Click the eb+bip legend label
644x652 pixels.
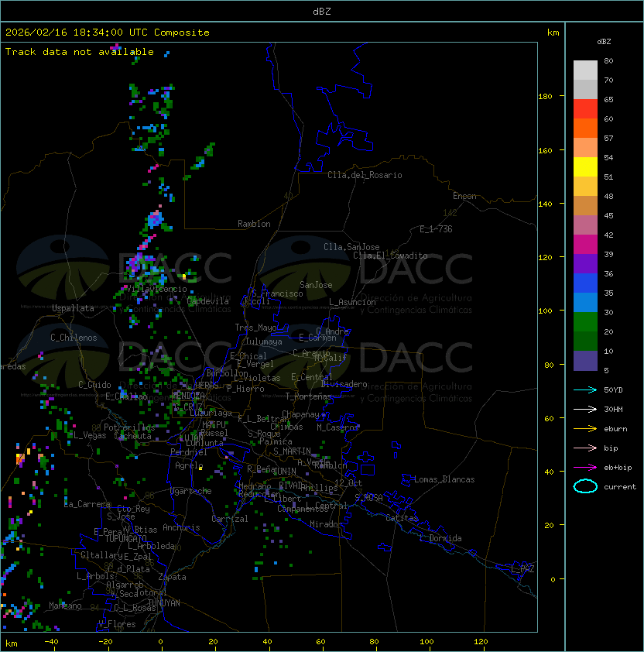tap(618, 468)
